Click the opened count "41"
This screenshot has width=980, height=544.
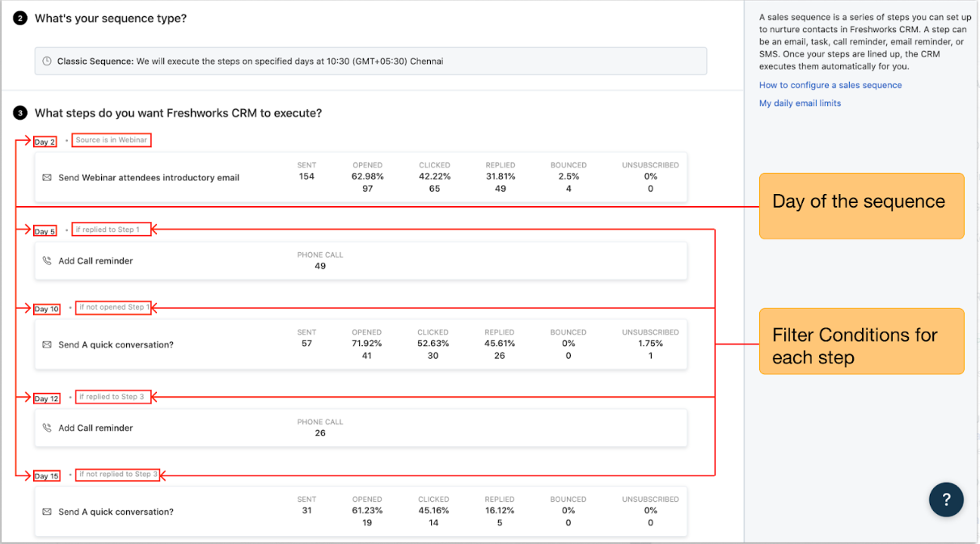click(366, 356)
